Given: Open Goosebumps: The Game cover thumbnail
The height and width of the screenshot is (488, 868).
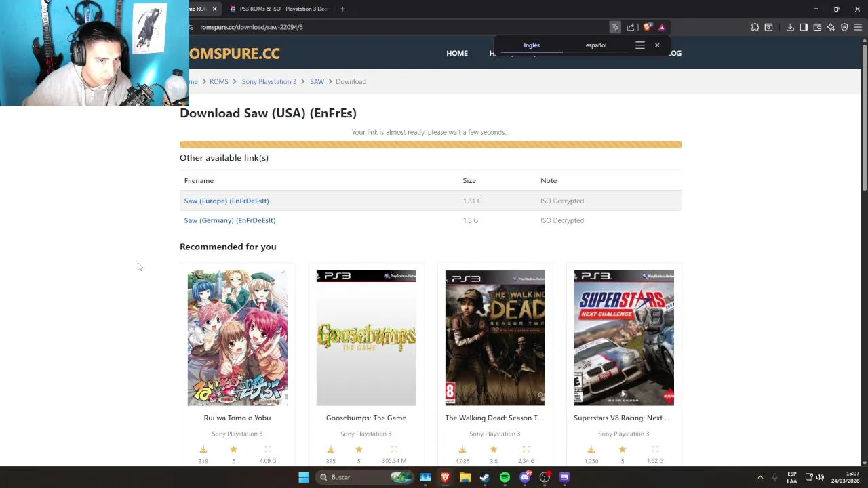Looking at the screenshot, I should [x=366, y=338].
